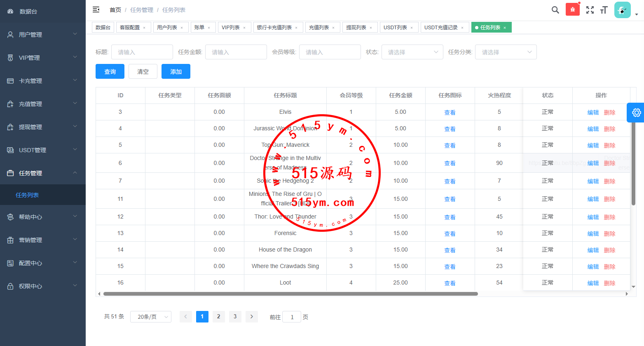The image size is (644, 346).
Task: Close the 客服配置 tab
Action: point(144,28)
